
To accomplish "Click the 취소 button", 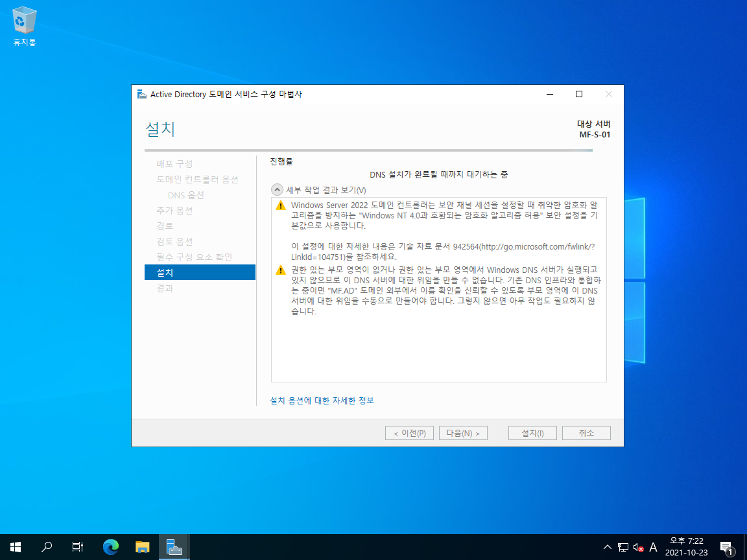I will (x=586, y=434).
